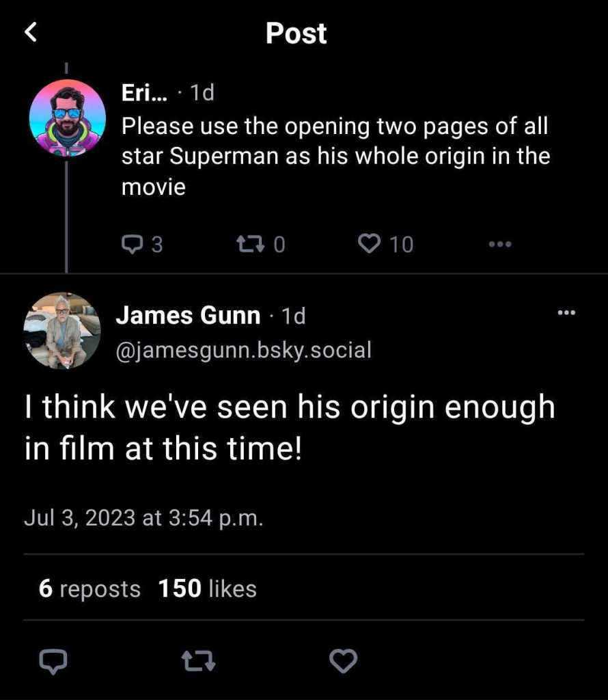Screen dimensions: 608x700
Task: Go back using the top-left arrow
Action: (31, 32)
